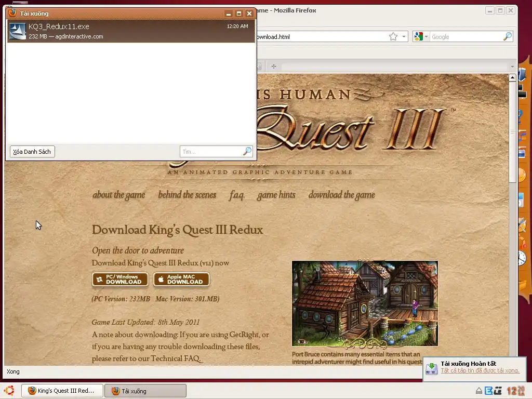The image size is (532, 399).
Task: Click the magnifier icon in downloads search box
Action: [x=247, y=151]
